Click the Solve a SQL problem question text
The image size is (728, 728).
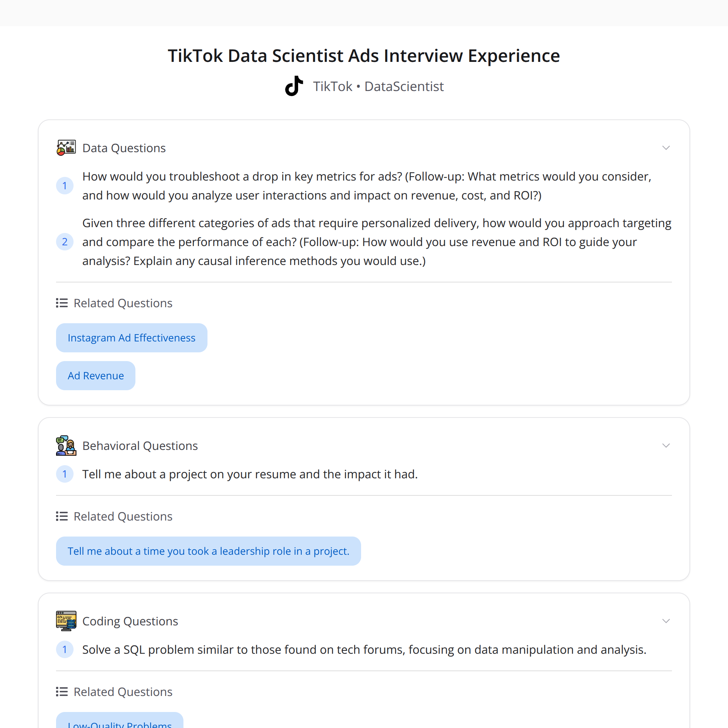click(364, 650)
